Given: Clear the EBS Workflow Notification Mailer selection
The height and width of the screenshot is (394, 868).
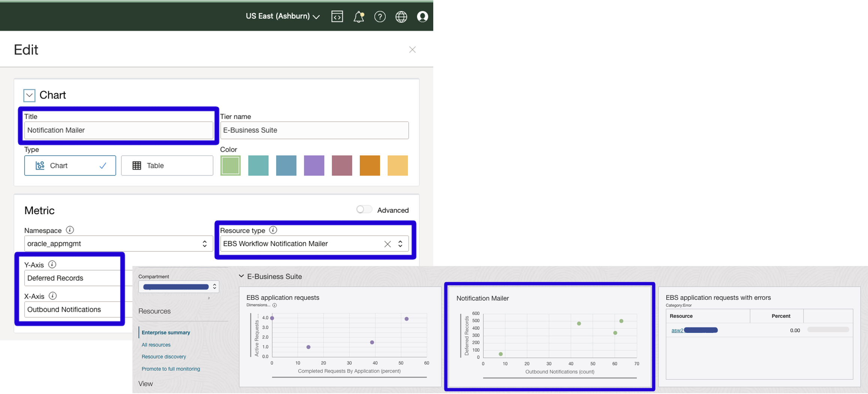Looking at the screenshot, I should pos(387,244).
